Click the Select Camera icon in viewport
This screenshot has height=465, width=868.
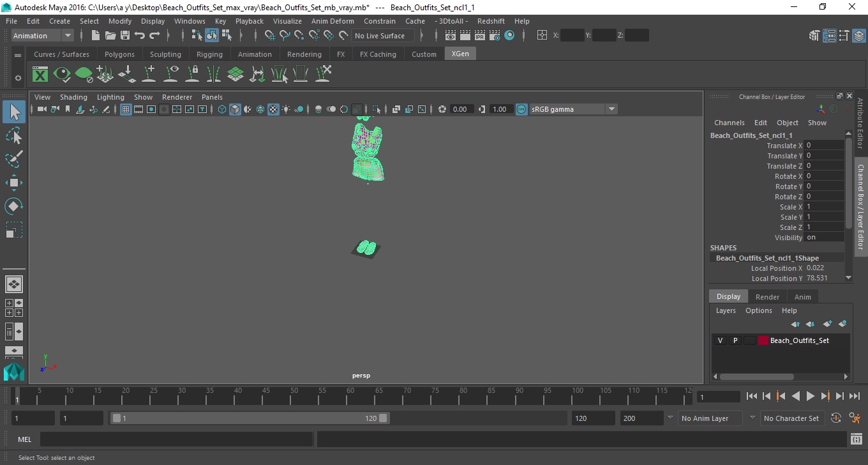click(41, 109)
